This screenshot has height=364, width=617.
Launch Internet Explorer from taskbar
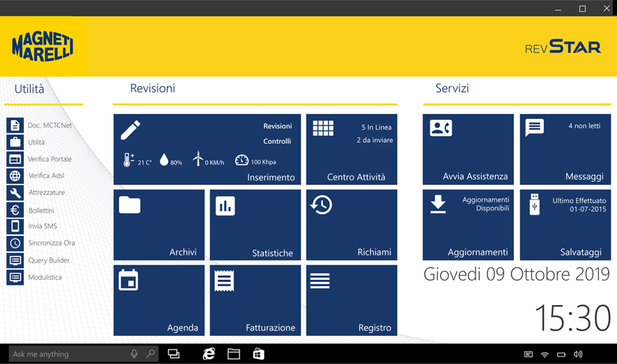(208, 354)
